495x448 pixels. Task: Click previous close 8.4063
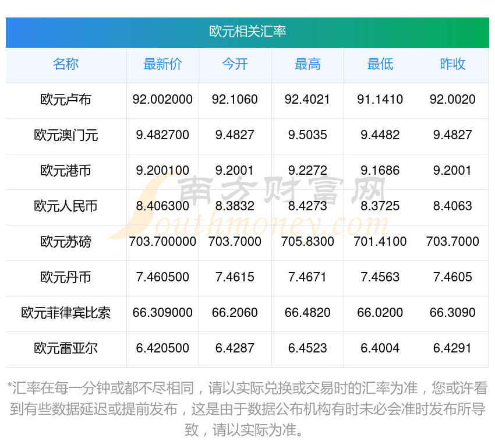pos(452,206)
